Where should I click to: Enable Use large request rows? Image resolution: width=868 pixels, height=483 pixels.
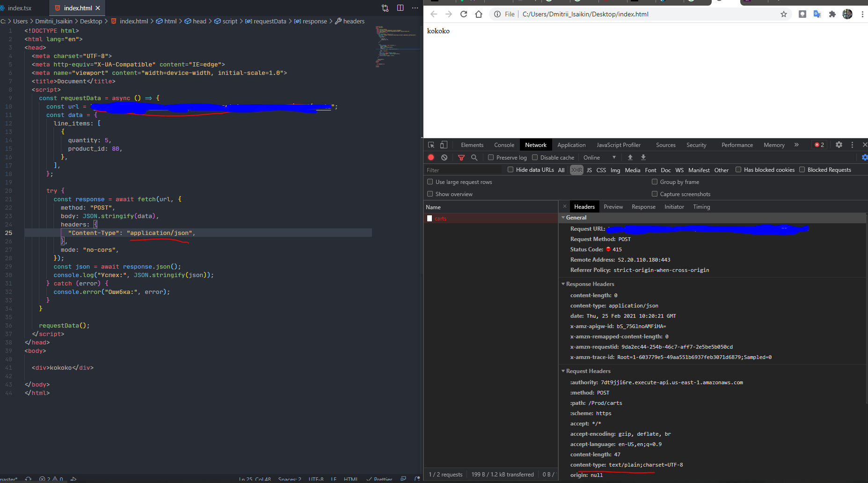[x=430, y=182]
